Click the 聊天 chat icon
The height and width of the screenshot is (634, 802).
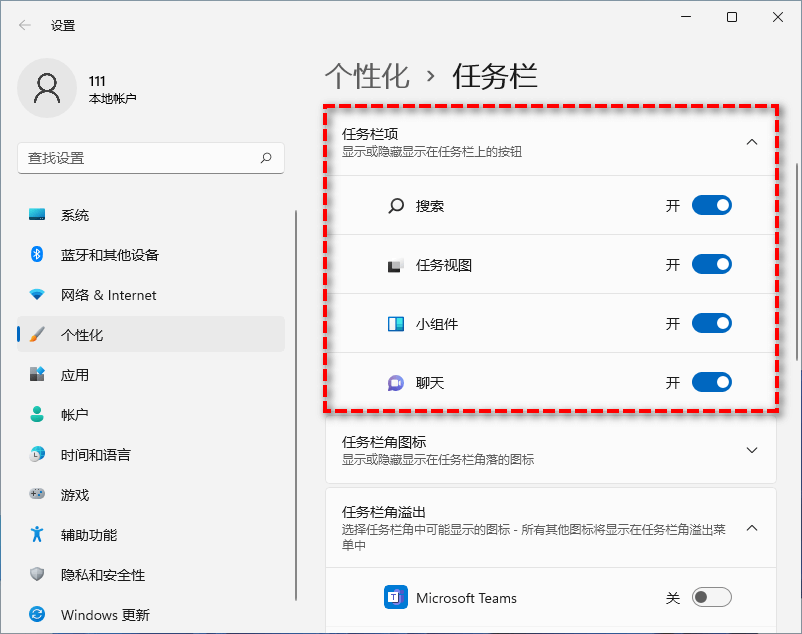pos(396,383)
